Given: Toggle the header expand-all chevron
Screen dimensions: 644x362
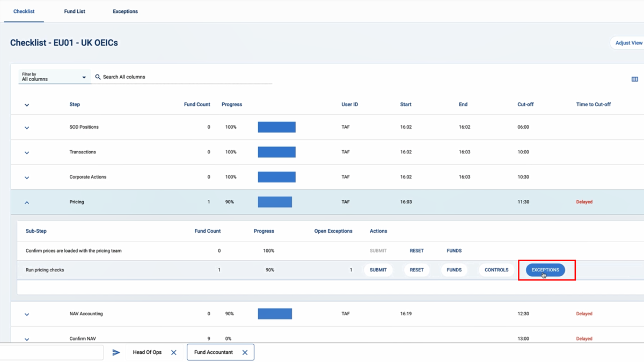Looking at the screenshot, I should click(x=27, y=105).
